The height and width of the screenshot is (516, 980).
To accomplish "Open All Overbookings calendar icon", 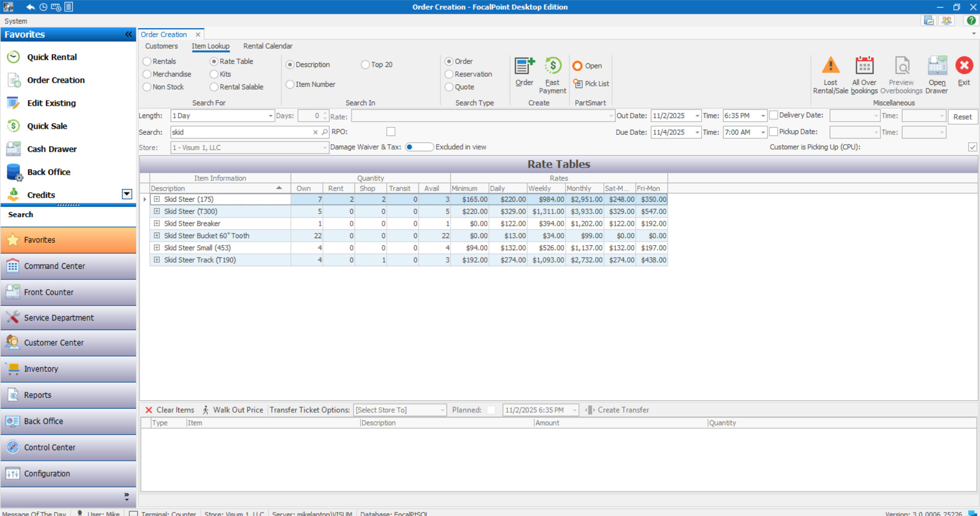I will (864, 66).
